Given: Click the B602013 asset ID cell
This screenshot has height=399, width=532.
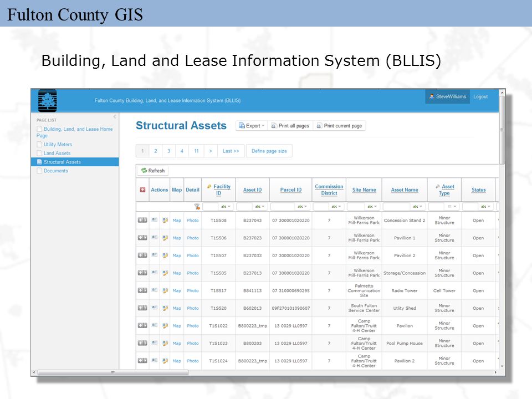Looking at the screenshot, I should 253,308.
